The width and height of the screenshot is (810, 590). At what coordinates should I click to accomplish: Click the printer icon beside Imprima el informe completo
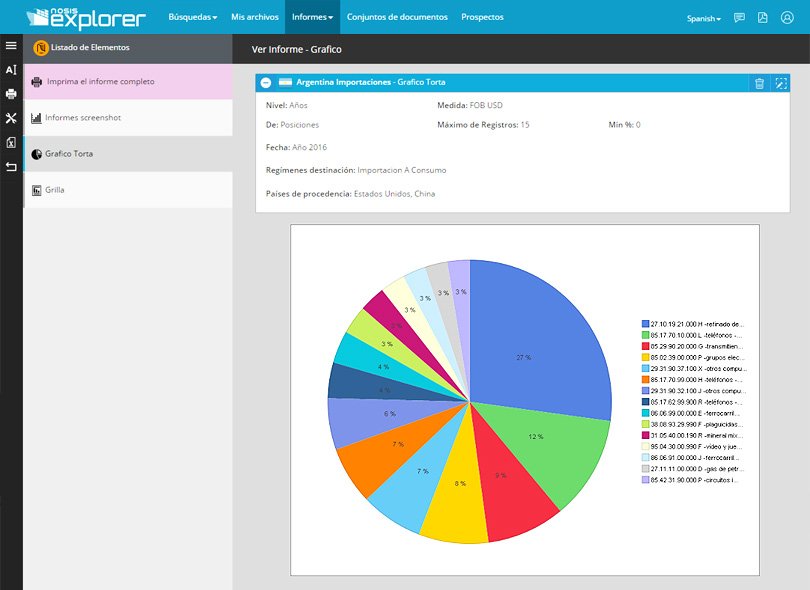[36, 82]
